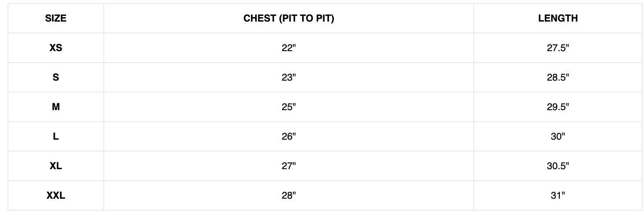Screen dimensions: 644x215
Task: Select the L size row label
Action: (x=56, y=137)
